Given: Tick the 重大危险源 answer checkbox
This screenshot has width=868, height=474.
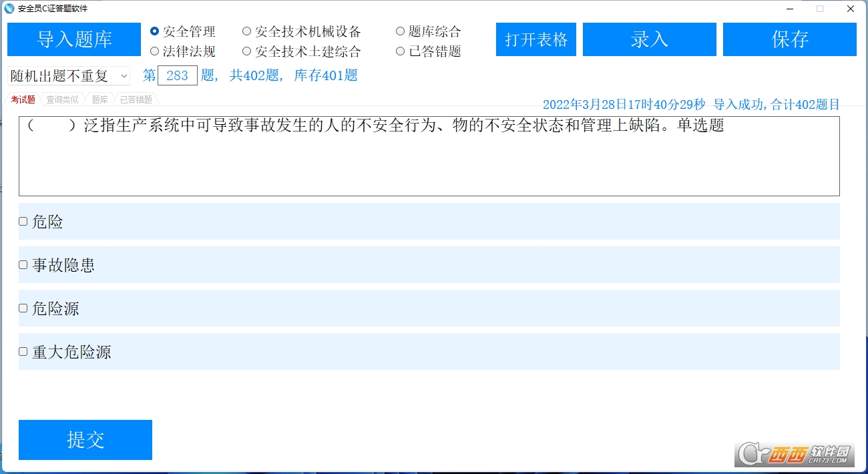Looking at the screenshot, I should 23,352.
